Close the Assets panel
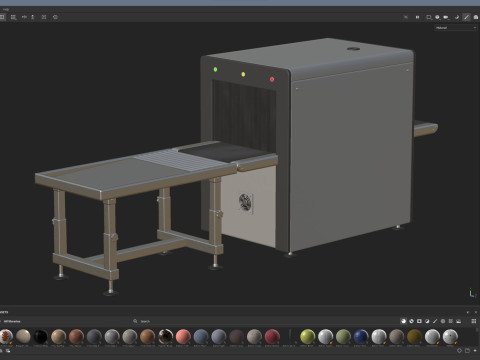Viewport: 480px width, 360px height. [476, 312]
